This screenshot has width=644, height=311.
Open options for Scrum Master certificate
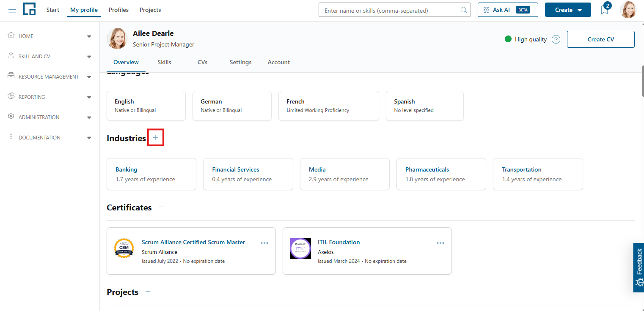[x=264, y=243]
